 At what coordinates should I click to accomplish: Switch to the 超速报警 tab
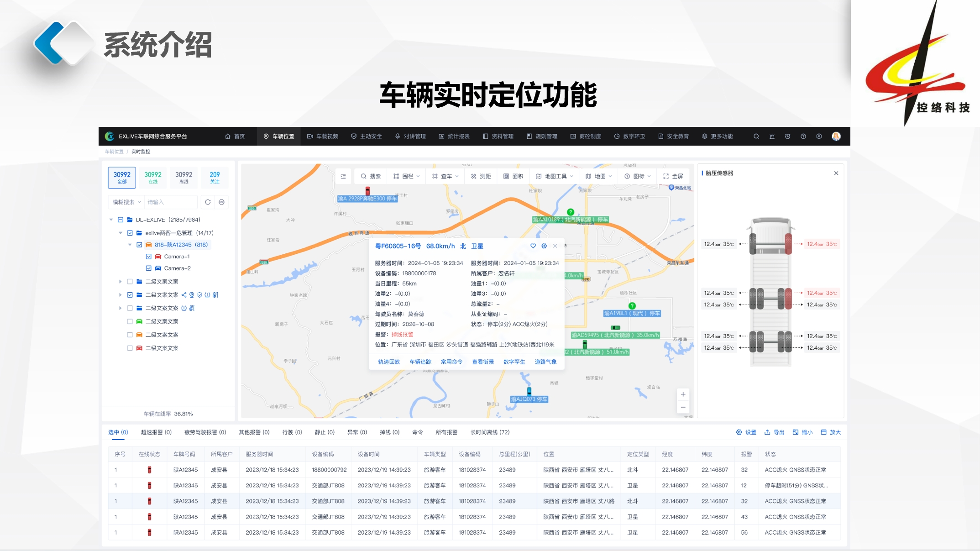(156, 432)
